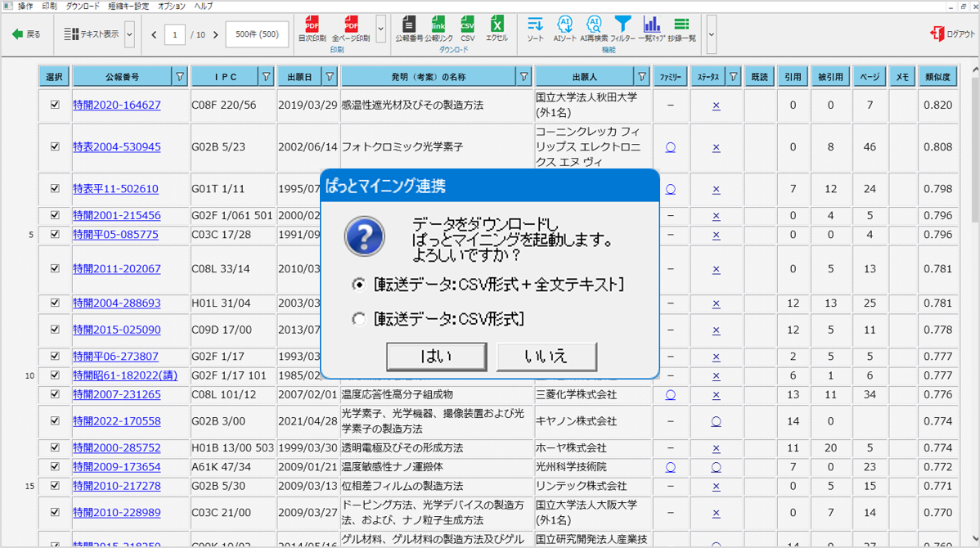Expand the toolbar overflow dropdown after 抄録一覧
The width and height of the screenshot is (980, 548).
pyautogui.click(x=711, y=34)
